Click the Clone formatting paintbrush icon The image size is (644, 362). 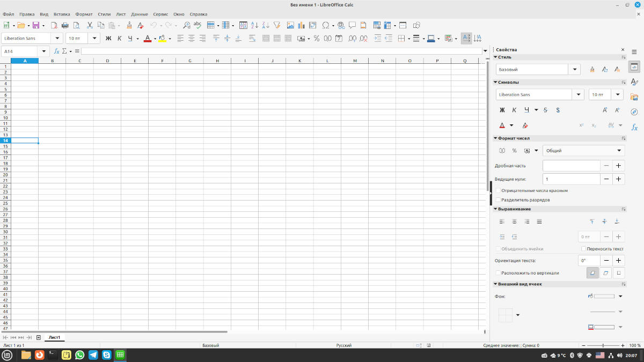tap(129, 25)
